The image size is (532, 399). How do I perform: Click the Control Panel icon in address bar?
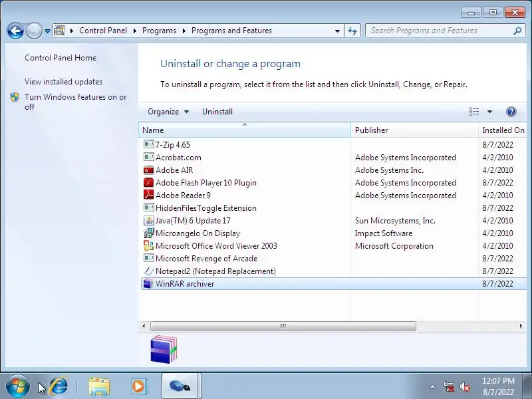[x=60, y=31]
